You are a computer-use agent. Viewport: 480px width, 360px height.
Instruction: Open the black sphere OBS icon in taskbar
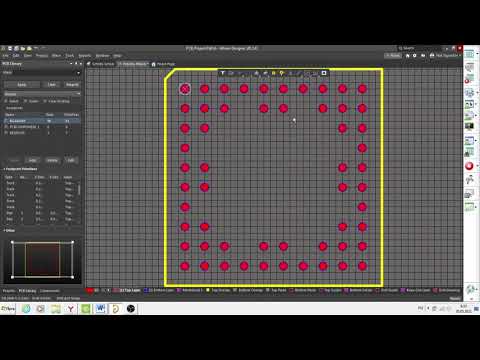[131, 309]
